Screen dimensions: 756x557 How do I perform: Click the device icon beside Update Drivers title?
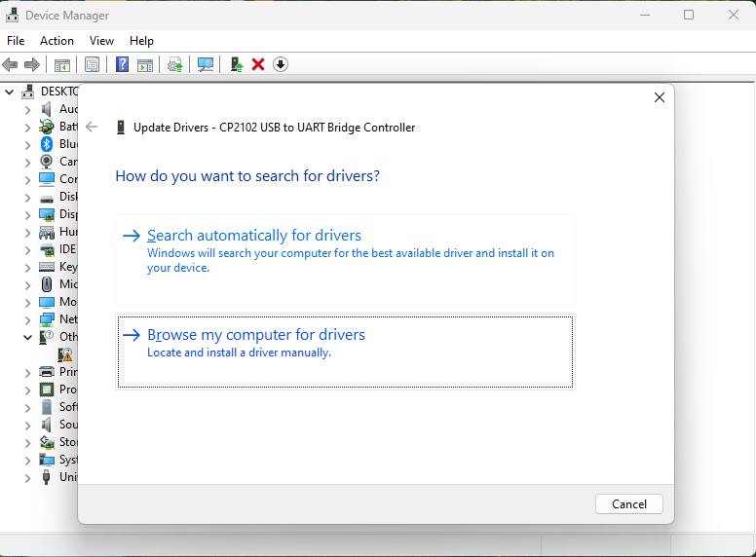pos(121,128)
